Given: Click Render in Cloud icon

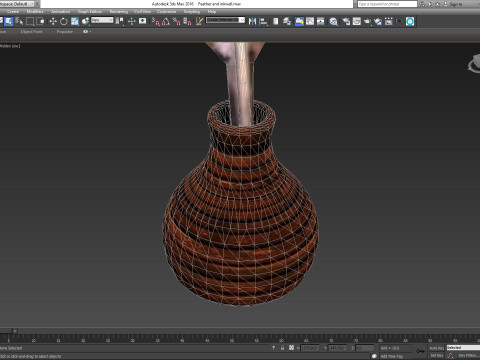Looking at the screenshot, I should coord(378,21).
